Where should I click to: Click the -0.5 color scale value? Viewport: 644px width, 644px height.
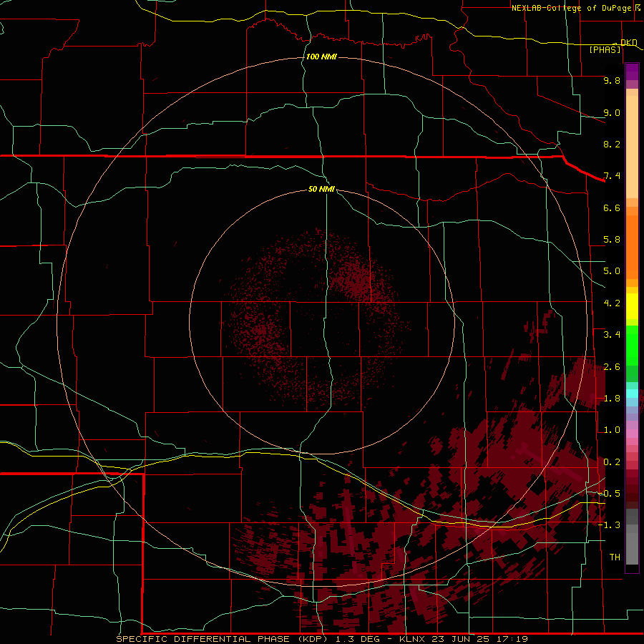point(609,494)
